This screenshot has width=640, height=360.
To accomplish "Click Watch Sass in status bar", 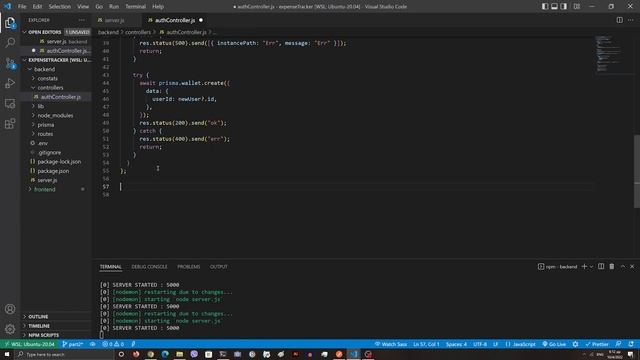I will coord(391,344).
